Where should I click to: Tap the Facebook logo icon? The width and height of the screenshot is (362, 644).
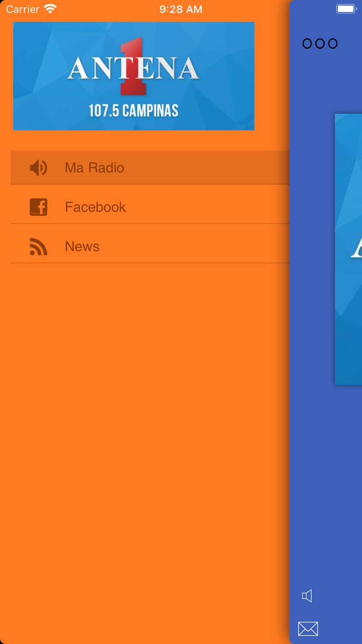click(38, 207)
